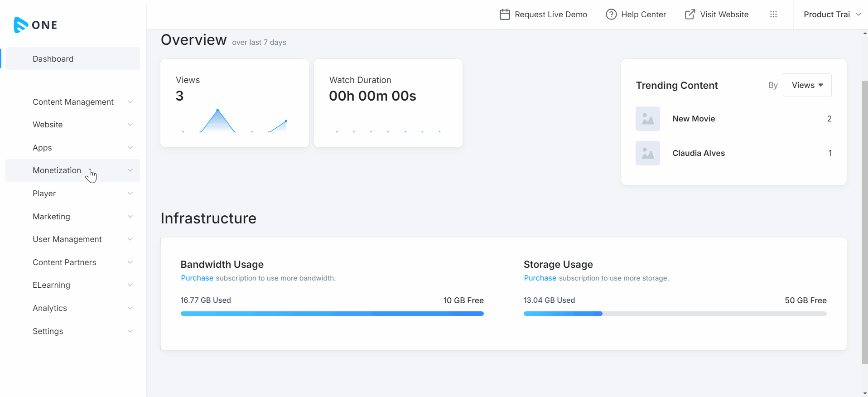Open the Monetization menu item
The height and width of the screenshot is (397, 868).
(x=57, y=170)
